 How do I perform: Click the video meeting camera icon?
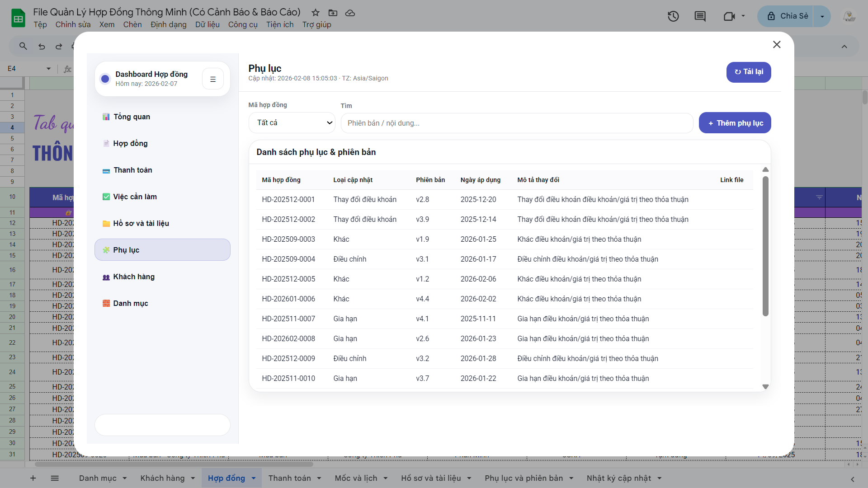pyautogui.click(x=729, y=17)
